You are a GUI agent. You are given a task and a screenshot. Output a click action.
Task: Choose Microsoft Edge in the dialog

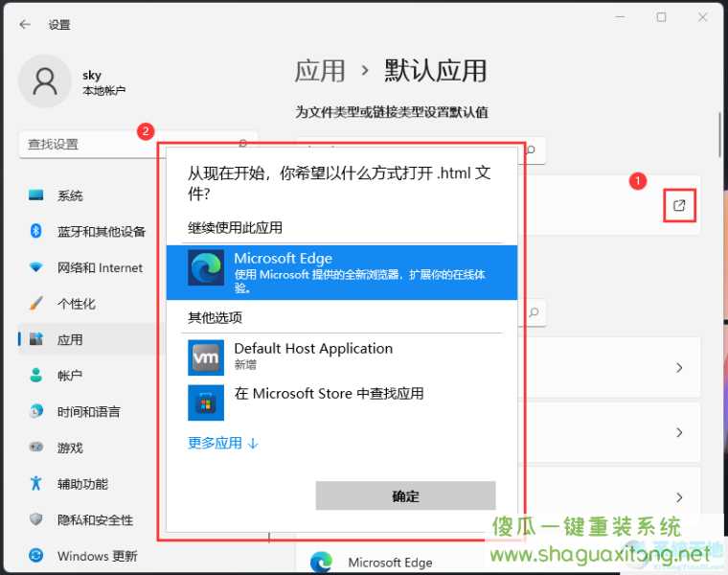pos(342,272)
